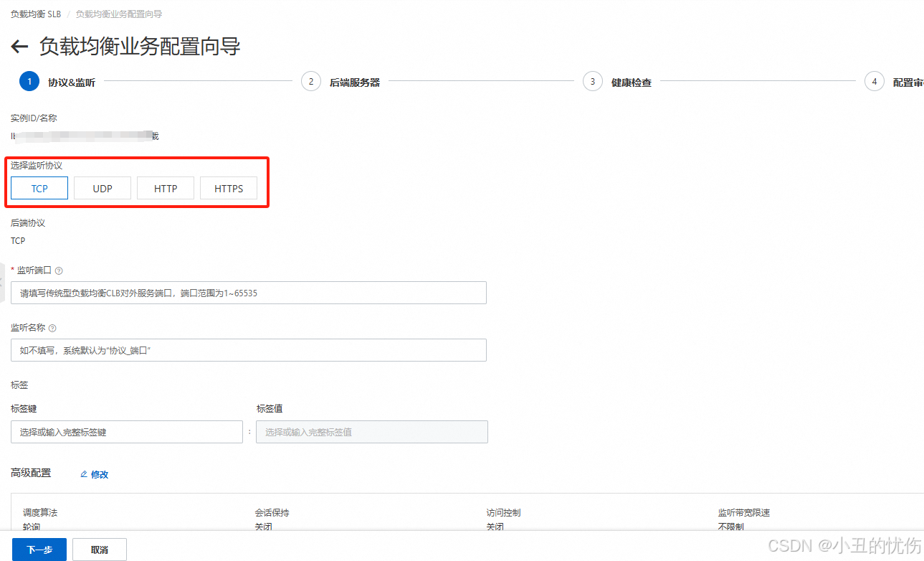Click step 2 circle 后端服务器
924x561 pixels.
click(311, 82)
